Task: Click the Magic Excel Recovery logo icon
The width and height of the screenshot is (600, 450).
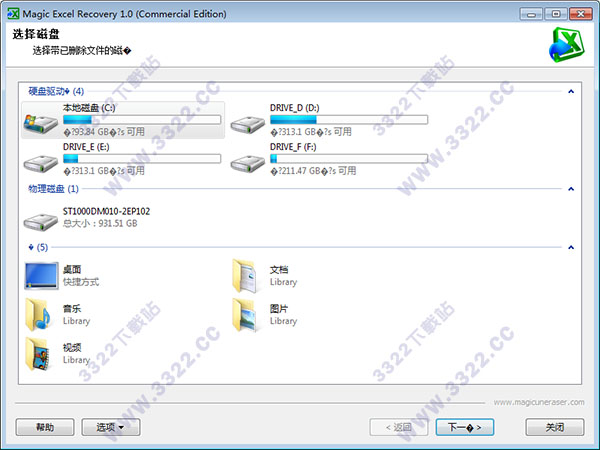Action: coord(567,44)
